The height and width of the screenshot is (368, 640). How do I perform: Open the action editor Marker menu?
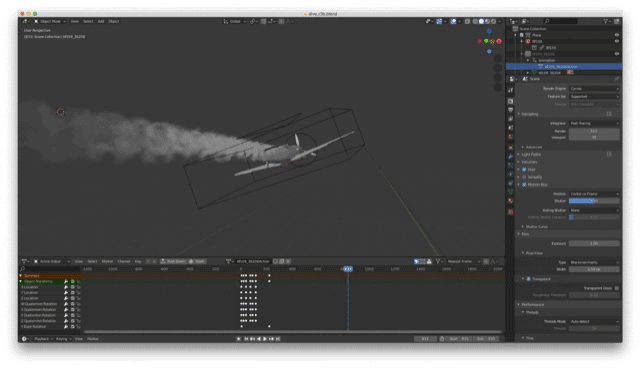click(107, 261)
